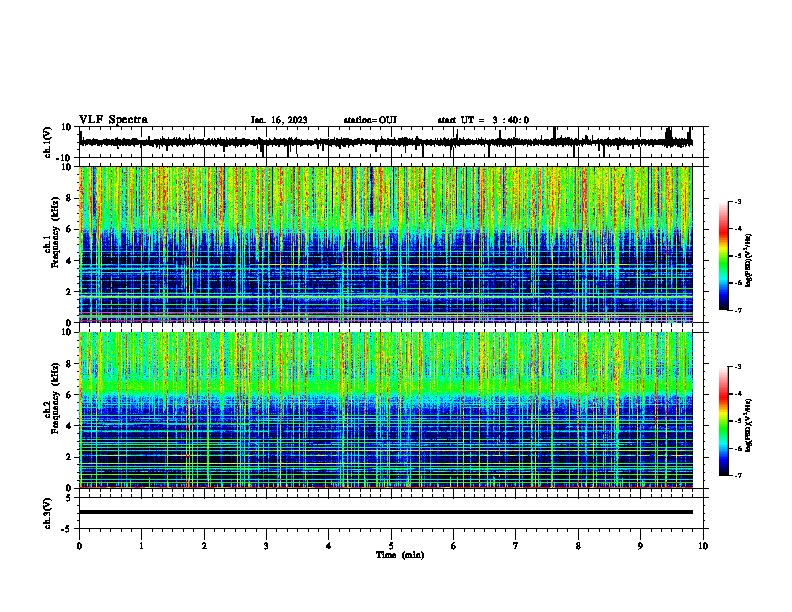Image resolution: width=792 pixels, height=612 pixels.
Task: Click the "8" kHz tick on ch.1 spectrogram
Action: coord(69,198)
